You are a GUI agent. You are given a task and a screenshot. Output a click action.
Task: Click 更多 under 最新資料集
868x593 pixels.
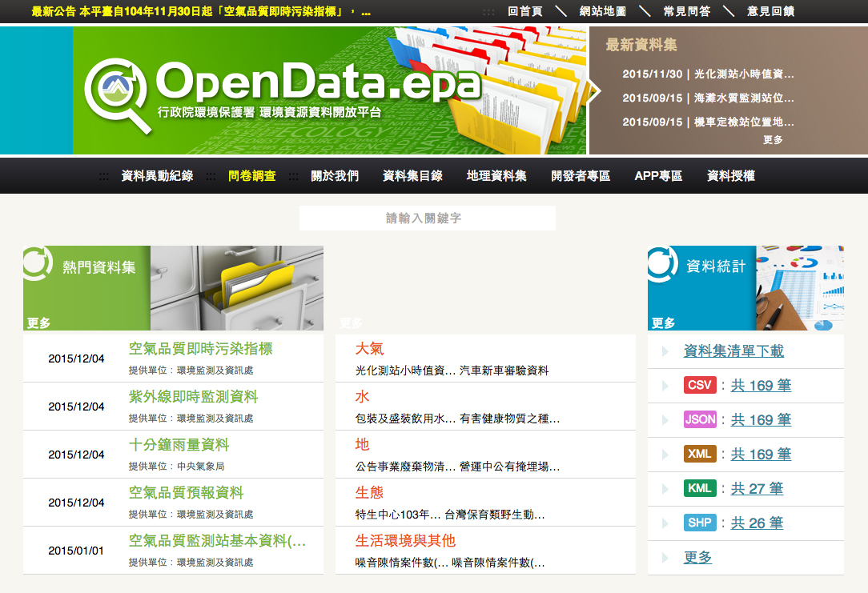[773, 139]
